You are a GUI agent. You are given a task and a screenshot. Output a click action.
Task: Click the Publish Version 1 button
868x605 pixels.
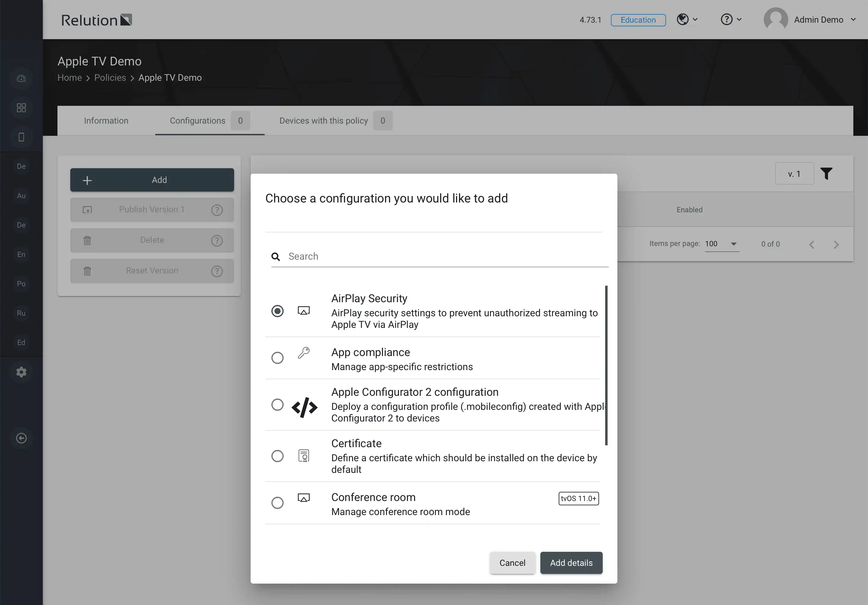(152, 210)
